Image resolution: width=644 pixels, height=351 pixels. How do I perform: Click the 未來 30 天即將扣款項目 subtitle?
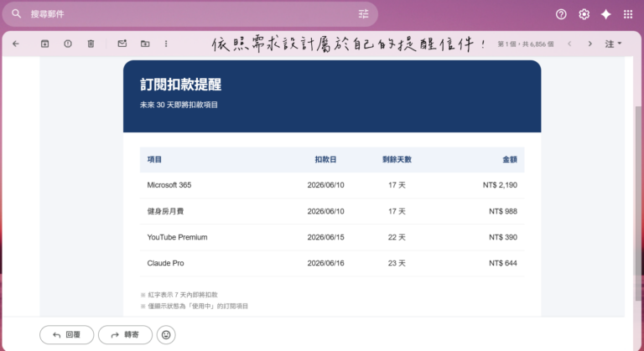click(179, 105)
